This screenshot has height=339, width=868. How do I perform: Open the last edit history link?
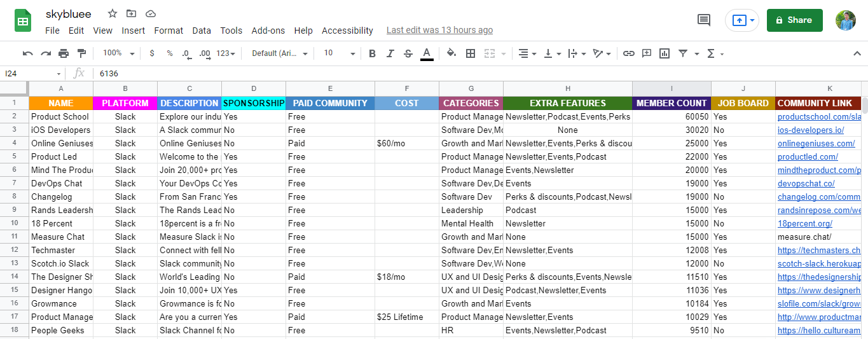point(439,30)
